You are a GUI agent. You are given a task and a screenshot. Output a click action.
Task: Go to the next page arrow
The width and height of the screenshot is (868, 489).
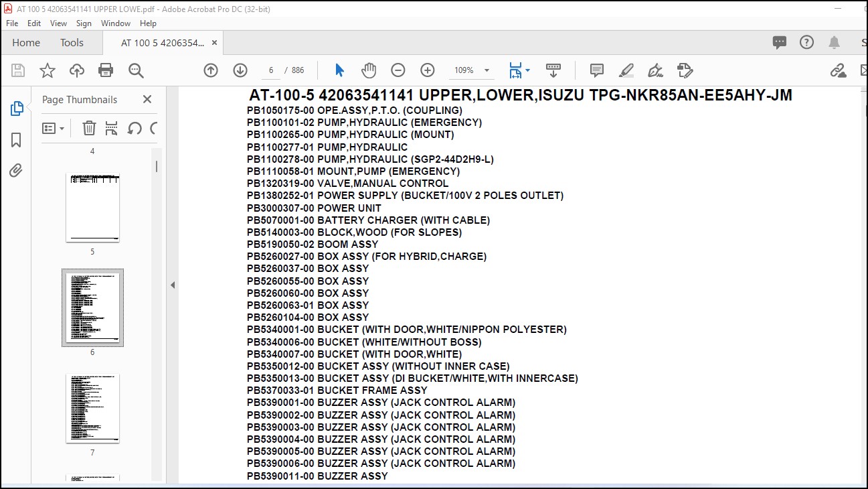[x=240, y=70]
